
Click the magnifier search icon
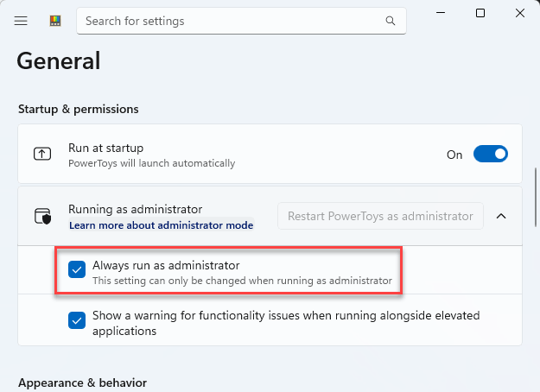click(x=391, y=21)
